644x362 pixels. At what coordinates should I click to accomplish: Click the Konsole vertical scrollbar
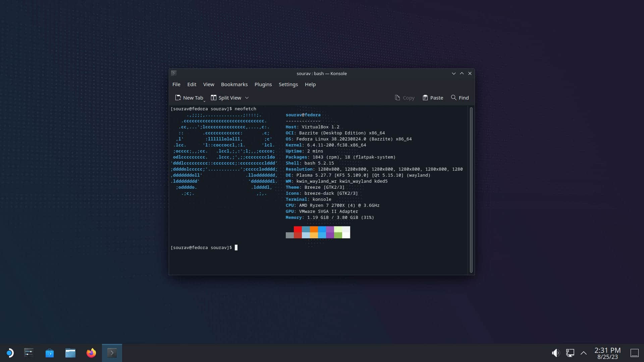click(471, 190)
